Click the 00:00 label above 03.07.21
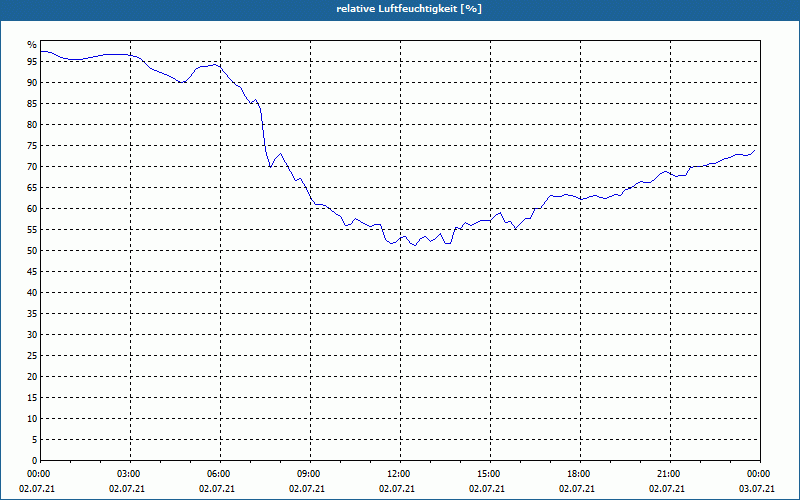 (757, 474)
